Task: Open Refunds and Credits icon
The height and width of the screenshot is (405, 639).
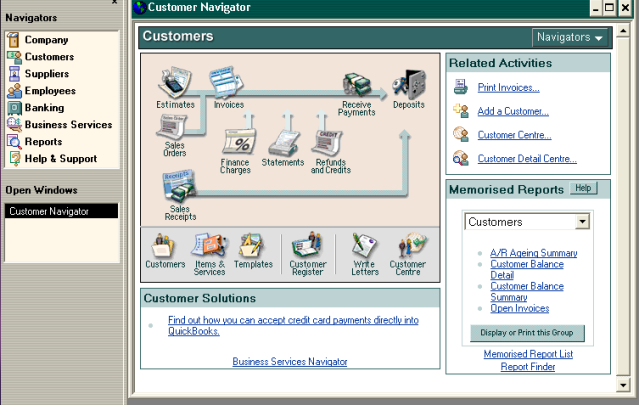Action: (x=327, y=143)
